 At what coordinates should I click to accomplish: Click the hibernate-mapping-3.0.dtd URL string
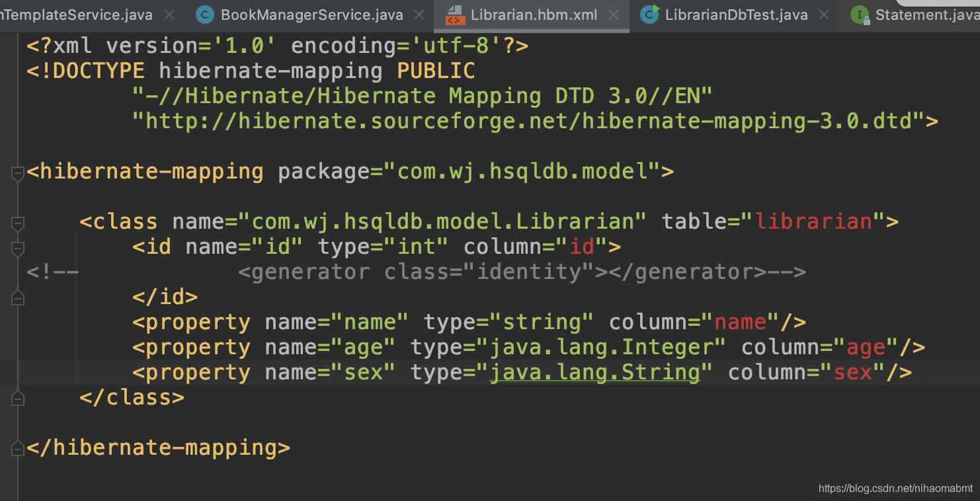coord(528,121)
